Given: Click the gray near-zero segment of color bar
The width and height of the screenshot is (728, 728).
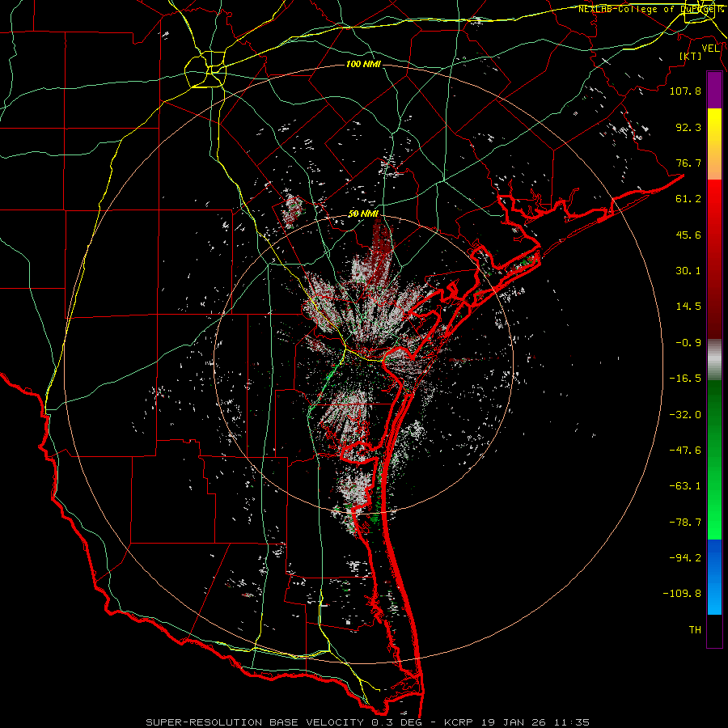Looking at the screenshot, I should (x=714, y=360).
